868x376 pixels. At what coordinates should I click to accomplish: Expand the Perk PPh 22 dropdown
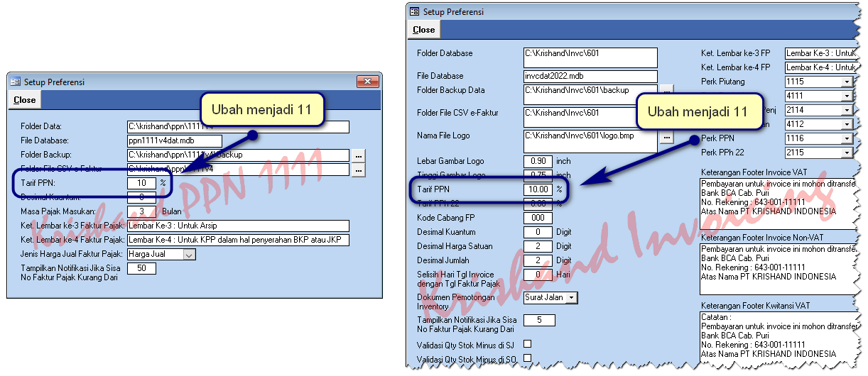tap(845, 153)
